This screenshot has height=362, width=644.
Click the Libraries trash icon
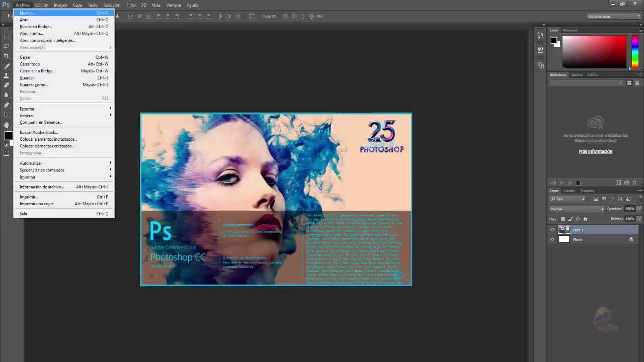coord(634,183)
